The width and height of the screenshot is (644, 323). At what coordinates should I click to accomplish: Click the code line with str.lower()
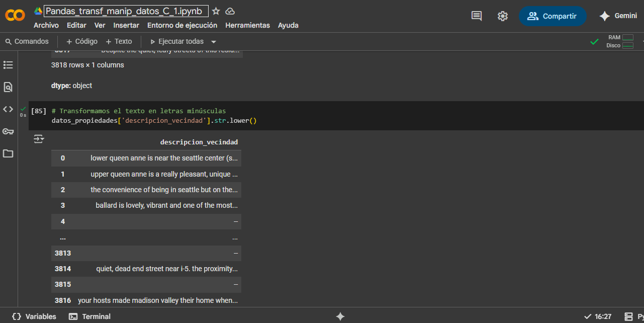[x=154, y=121]
